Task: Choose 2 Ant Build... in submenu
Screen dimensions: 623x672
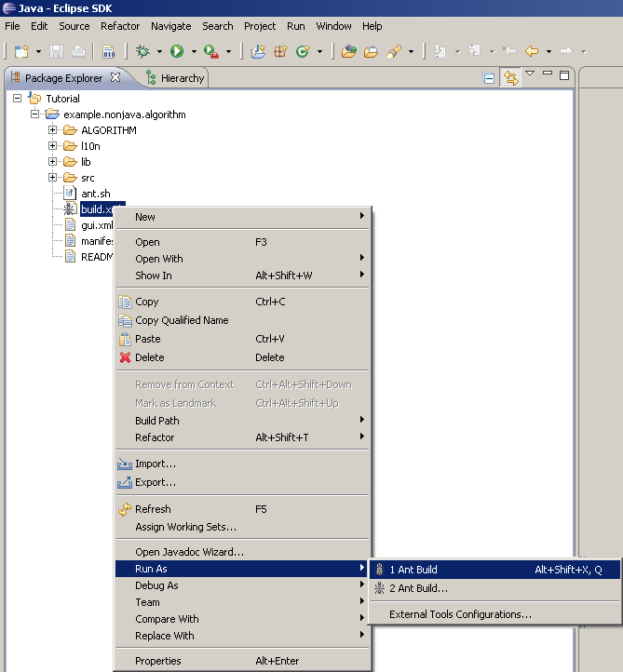Action: [x=495, y=588]
